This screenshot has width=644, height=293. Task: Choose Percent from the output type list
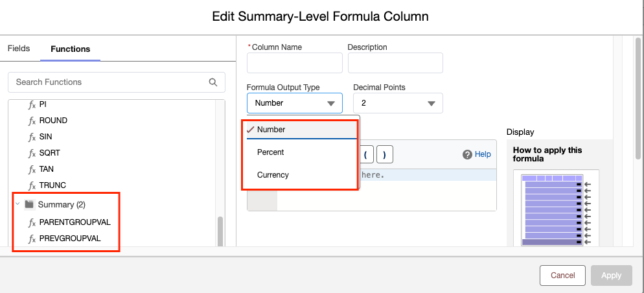[x=302, y=152]
